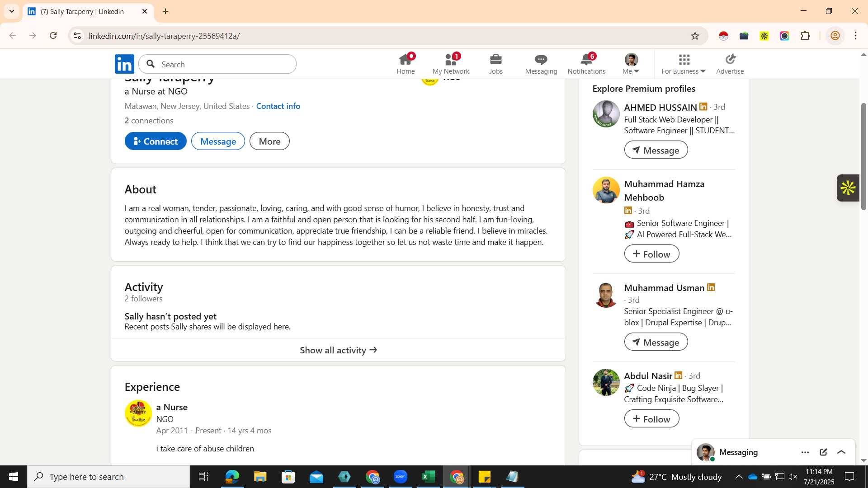Open AHMED HUSSAIN profile name

(660, 107)
